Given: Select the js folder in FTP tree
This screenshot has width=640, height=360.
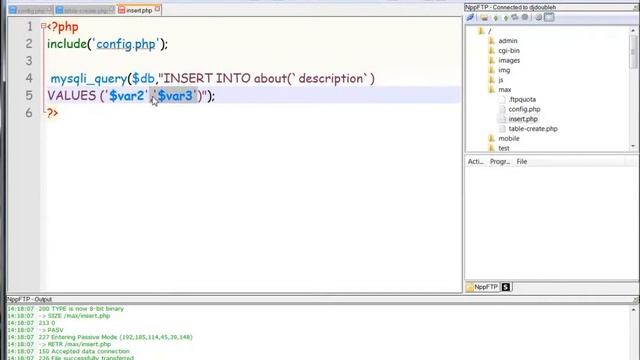Looking at the screenshot, I should tap(501, 80).
